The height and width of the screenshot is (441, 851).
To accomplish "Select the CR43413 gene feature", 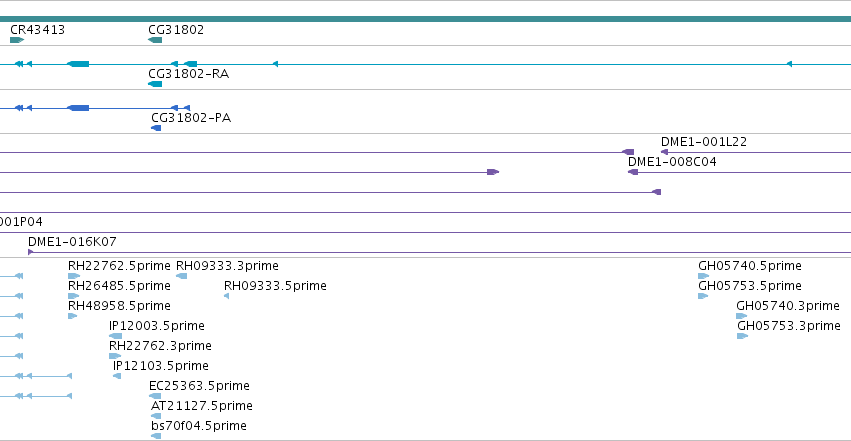I will pyautogui.click(x=17, y=40).
